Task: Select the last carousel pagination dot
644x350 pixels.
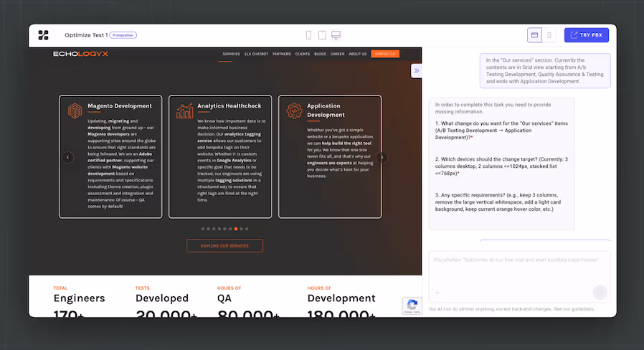Action: 247,229
